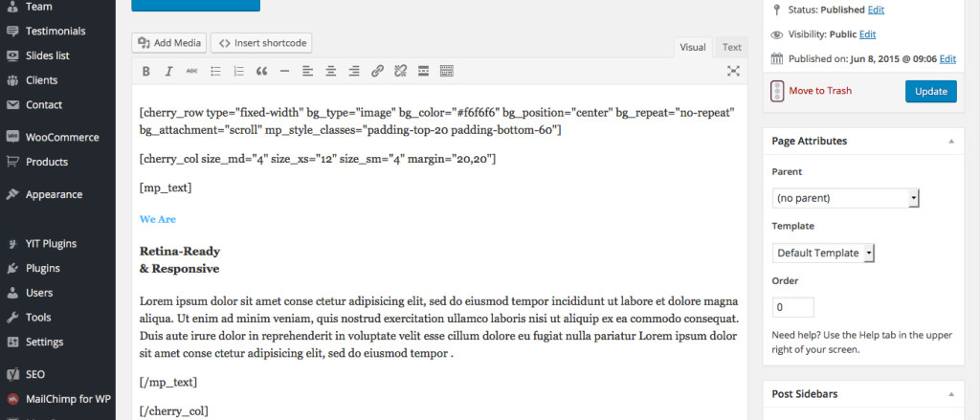This screenshot has width=980, height=420.
Task: Insert a blockquote
Action: pos(261,71)
